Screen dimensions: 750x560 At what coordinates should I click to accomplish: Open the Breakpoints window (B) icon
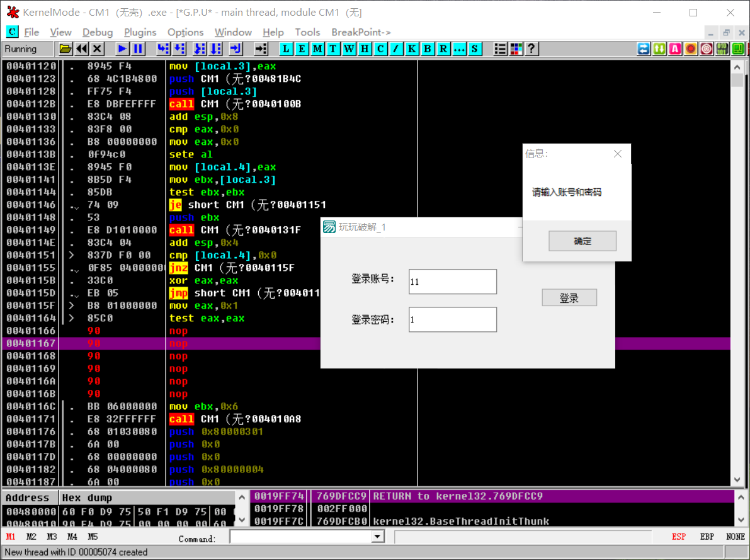pyautogui.click(x=428, y=49)
